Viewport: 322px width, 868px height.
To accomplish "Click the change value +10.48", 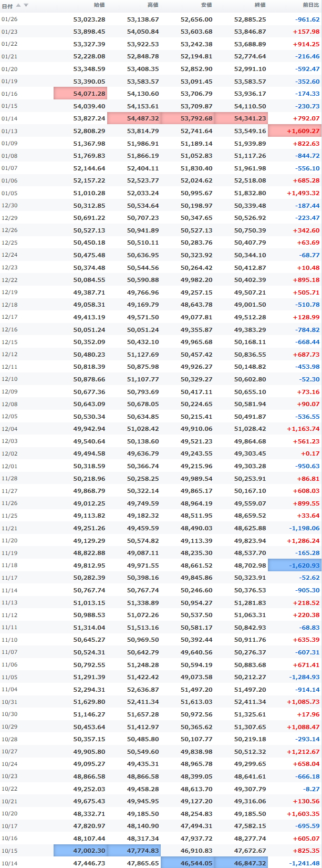I will (308, 268).
